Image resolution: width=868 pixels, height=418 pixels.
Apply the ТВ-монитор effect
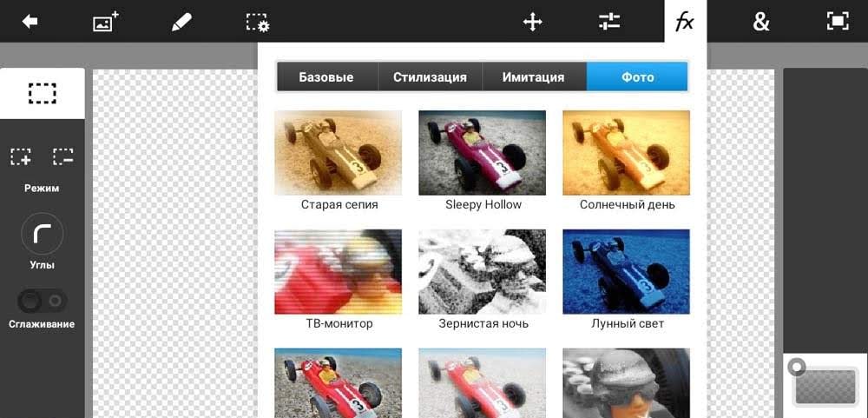click(339, 272)
